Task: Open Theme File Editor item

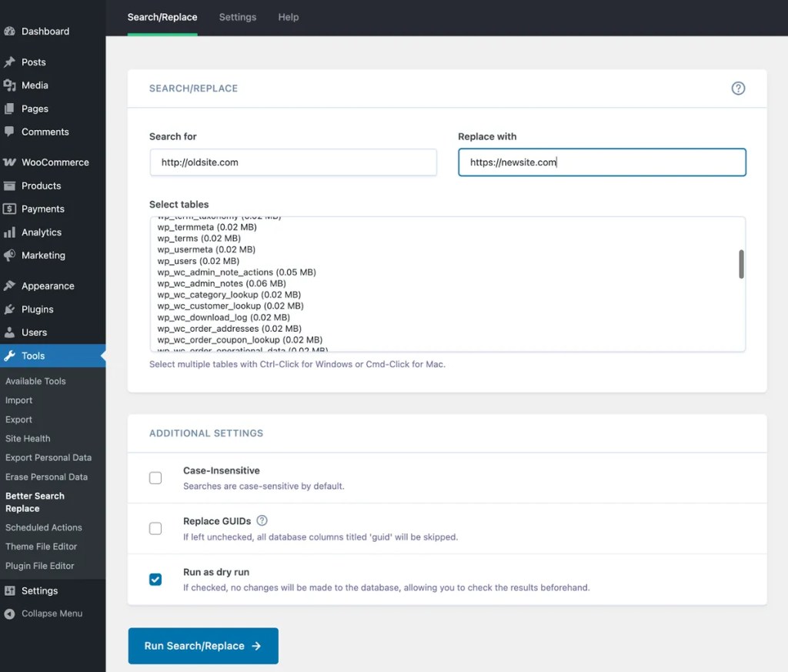Action: click(42, 547)
